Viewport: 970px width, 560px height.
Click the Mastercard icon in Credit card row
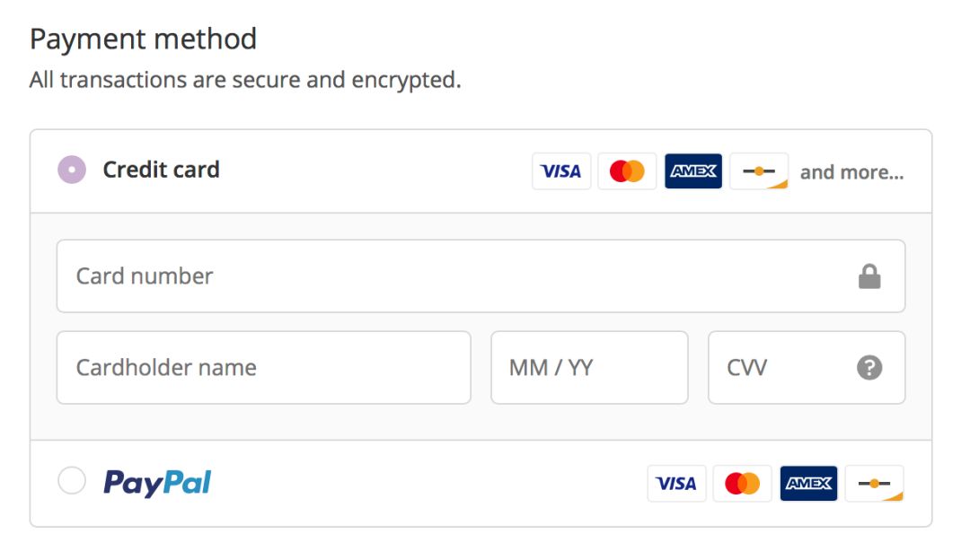click(627, 171)
